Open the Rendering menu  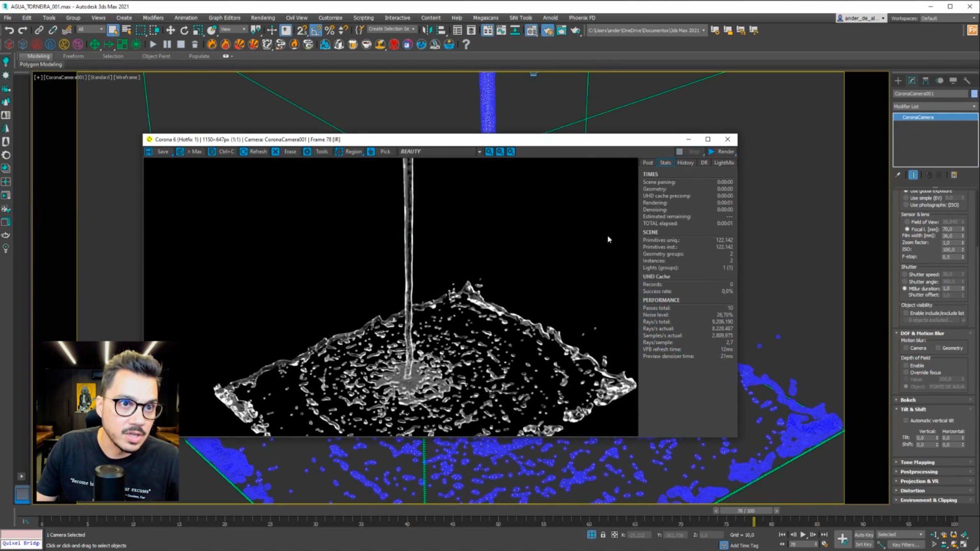(263, 18)
